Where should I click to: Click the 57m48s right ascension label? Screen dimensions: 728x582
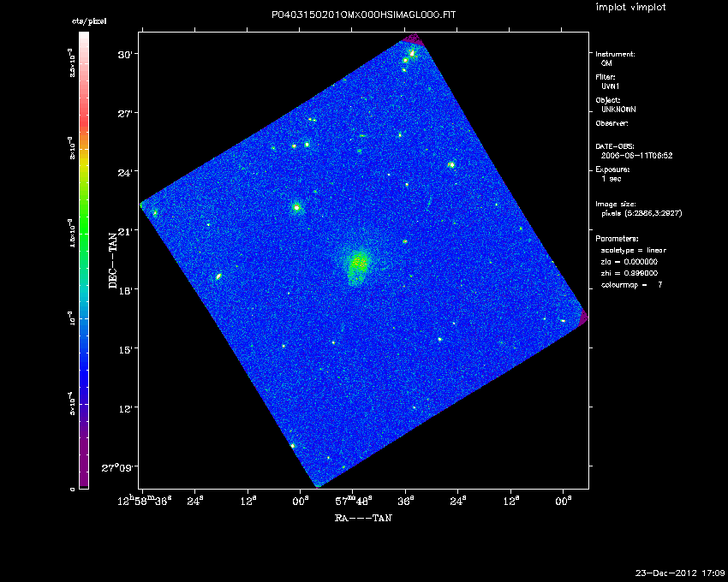pyautogui.click(x=354, y=501)
